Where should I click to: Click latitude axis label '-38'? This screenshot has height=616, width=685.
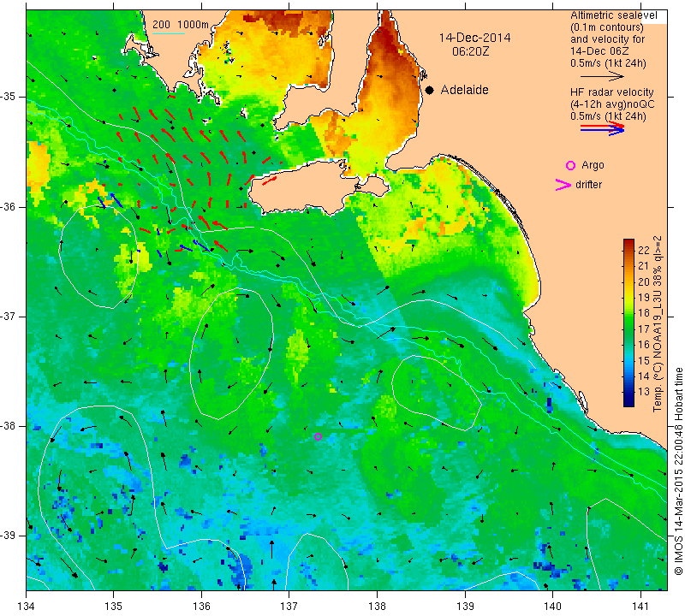pyautogui.click(x=8, y=426)
